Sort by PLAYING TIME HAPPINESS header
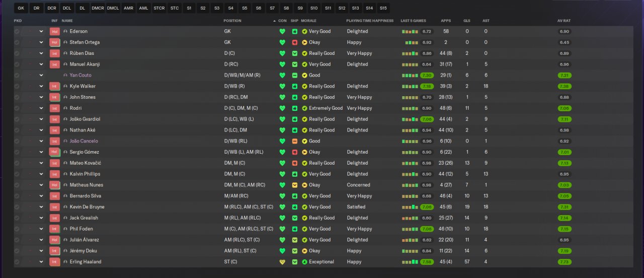 click(x=370, y=21)
